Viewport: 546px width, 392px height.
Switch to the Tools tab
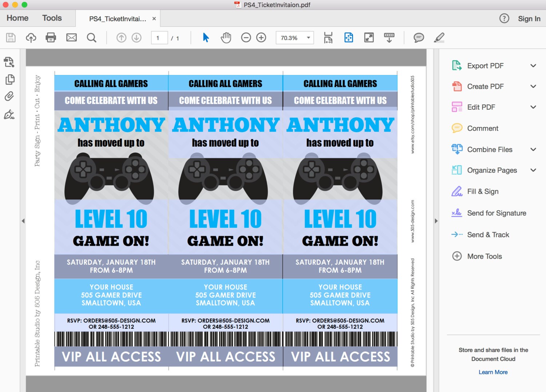coord(52,18)
